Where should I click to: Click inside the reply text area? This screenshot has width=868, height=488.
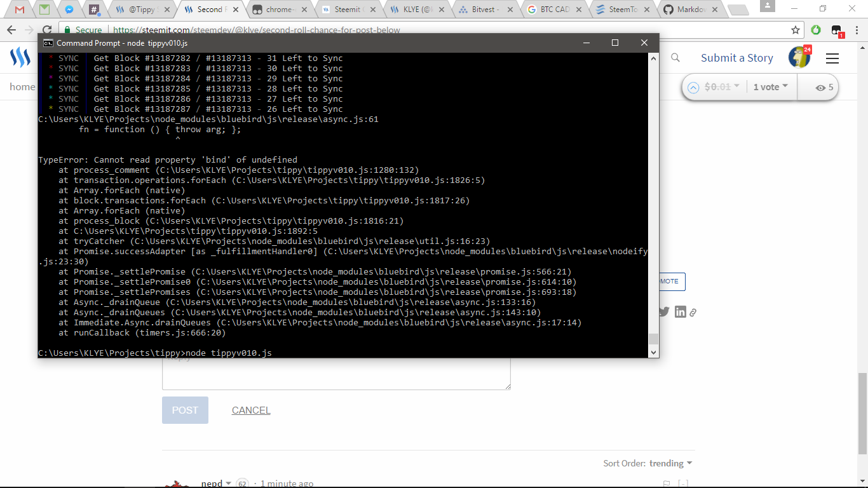[336, 374]
